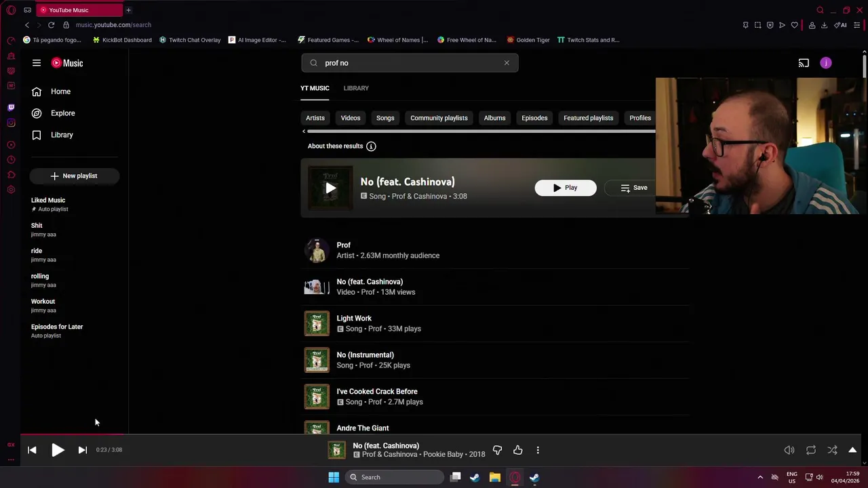The width and height of the screenshot is (868, 488).
Task: Seek within the playback progress bar
Action: click(441, 434)
